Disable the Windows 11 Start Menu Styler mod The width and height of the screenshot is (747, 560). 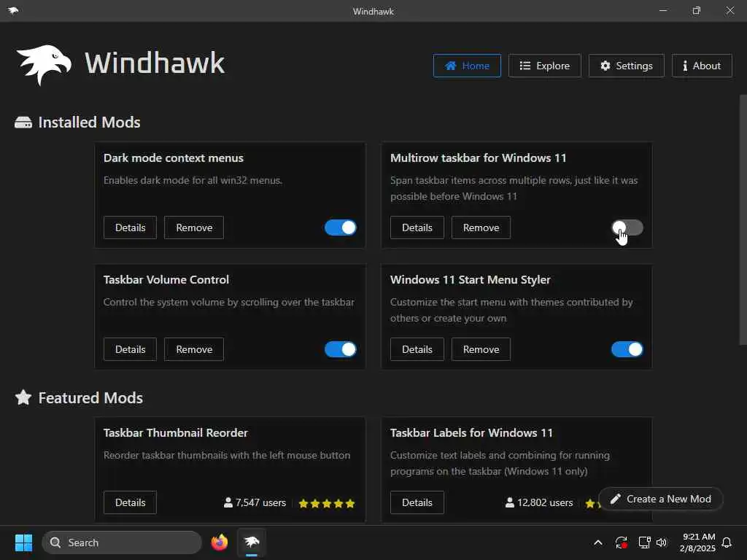627,349
